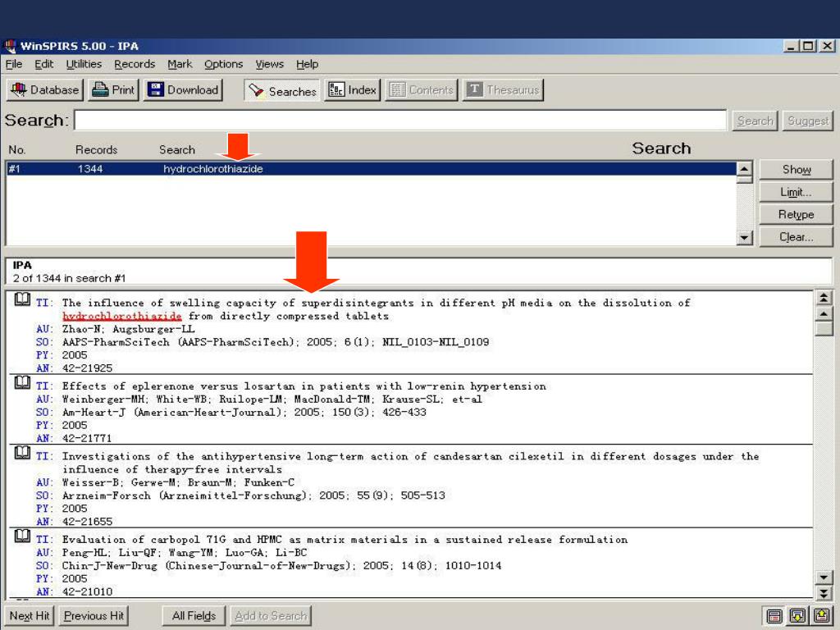This screenshot has height=630, width=840.
Task: Click the WinSPIRS title bar application icon
Action: [10, 46]
